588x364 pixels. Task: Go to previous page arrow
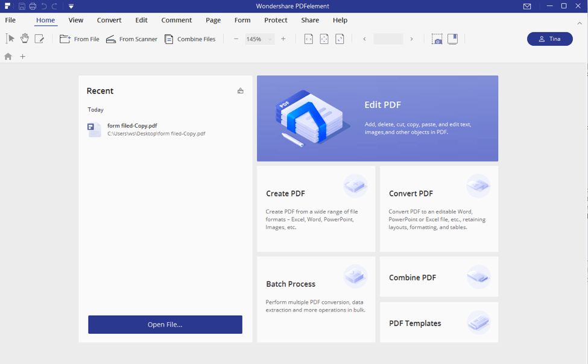tap(364, 39)
